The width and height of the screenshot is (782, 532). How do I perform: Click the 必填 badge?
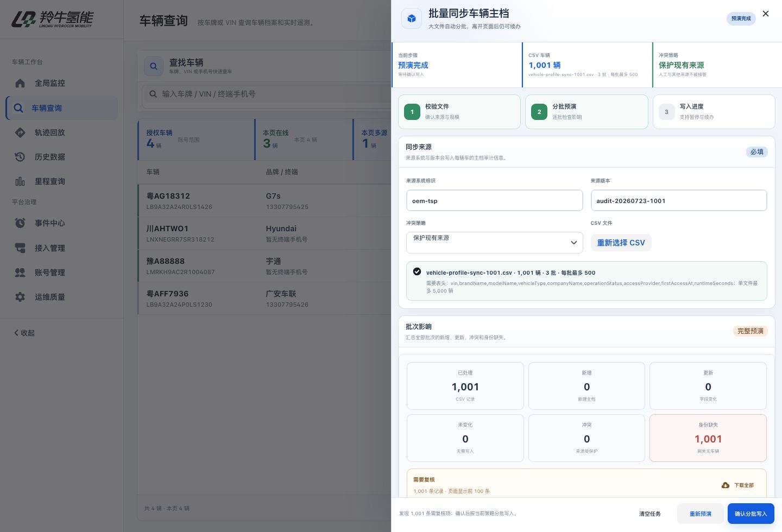tap(757, 152)
